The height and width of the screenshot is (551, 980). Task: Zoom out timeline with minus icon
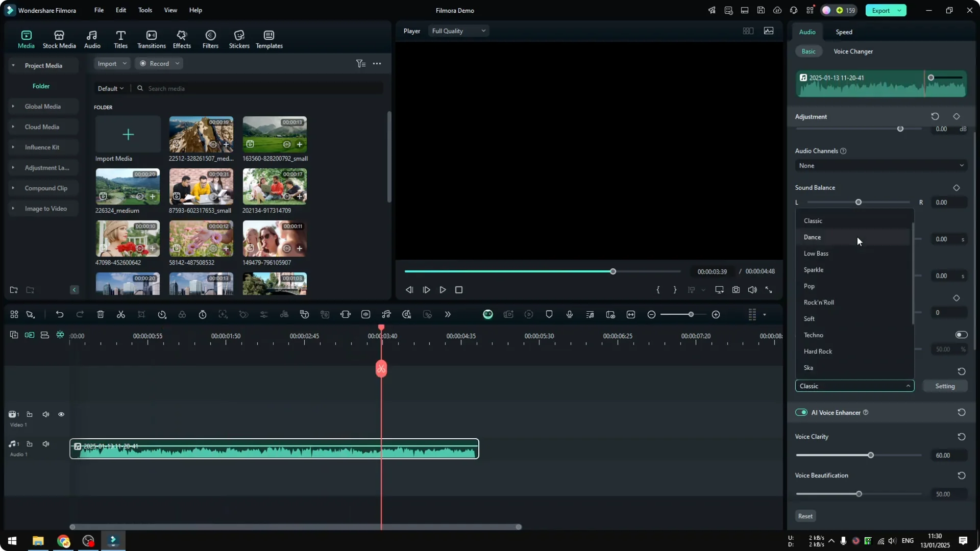(x=651, y=314)
